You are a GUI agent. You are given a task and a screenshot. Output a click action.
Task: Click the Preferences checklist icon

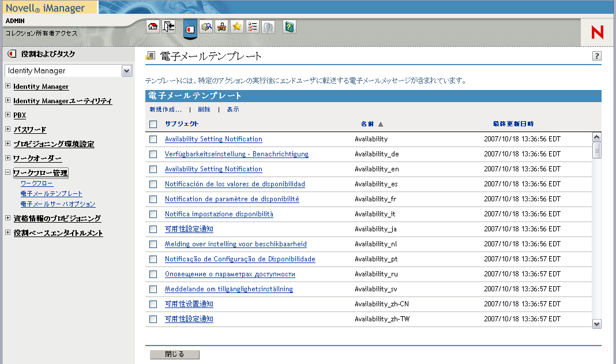click(x=253, y=27)
